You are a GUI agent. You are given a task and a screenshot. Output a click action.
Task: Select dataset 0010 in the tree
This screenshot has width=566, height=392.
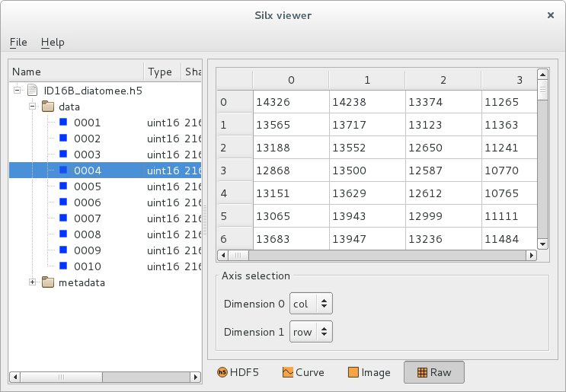(x=87, y=266)
